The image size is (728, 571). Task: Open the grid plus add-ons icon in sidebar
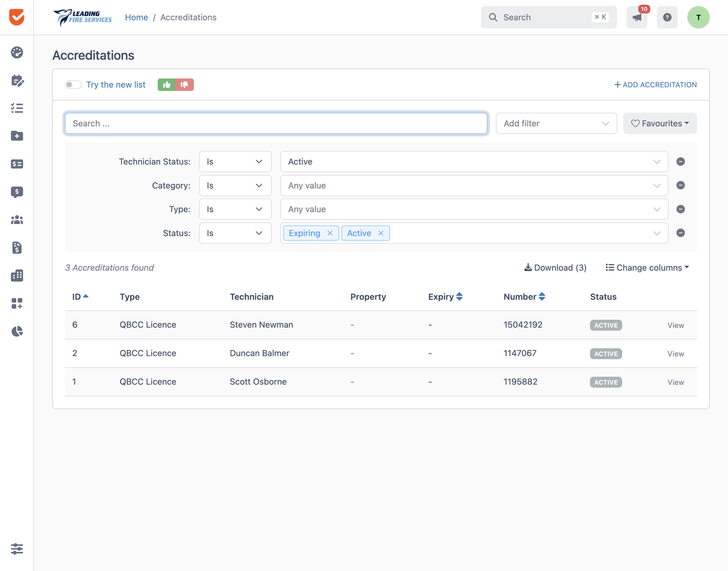tap(17, 303)
